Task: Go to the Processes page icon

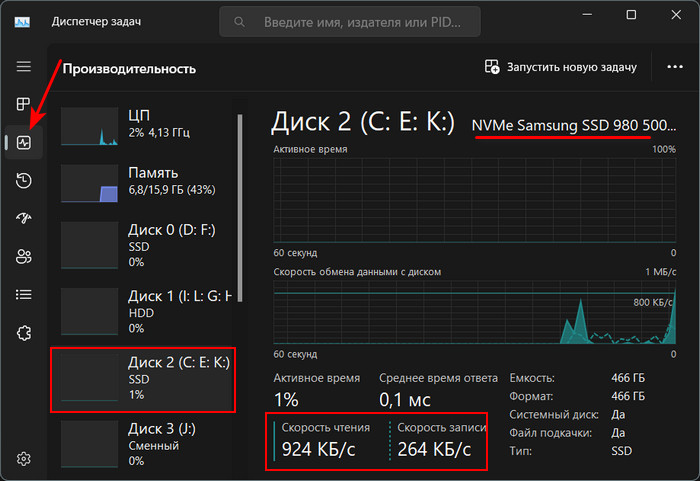Action: [x=24, y=104]
